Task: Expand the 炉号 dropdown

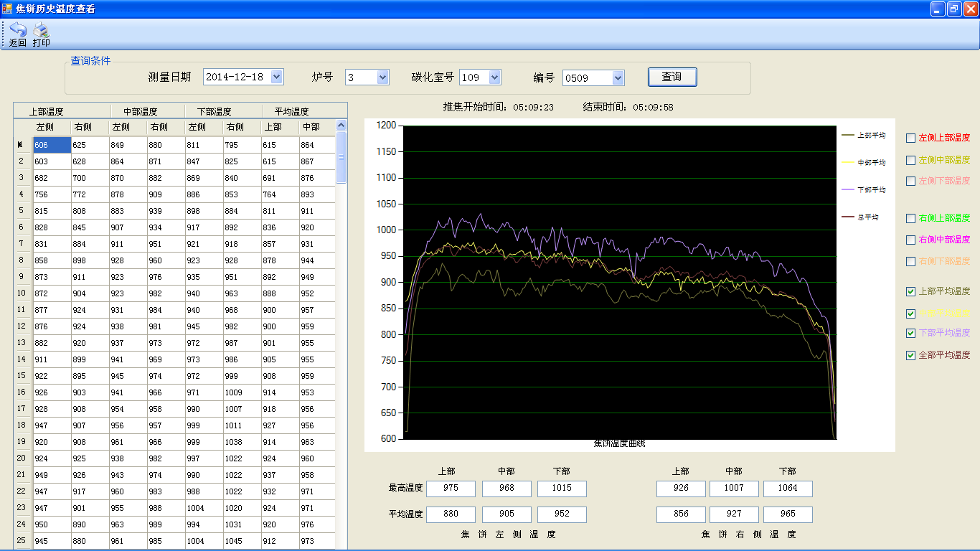Action: coord(382,77)
